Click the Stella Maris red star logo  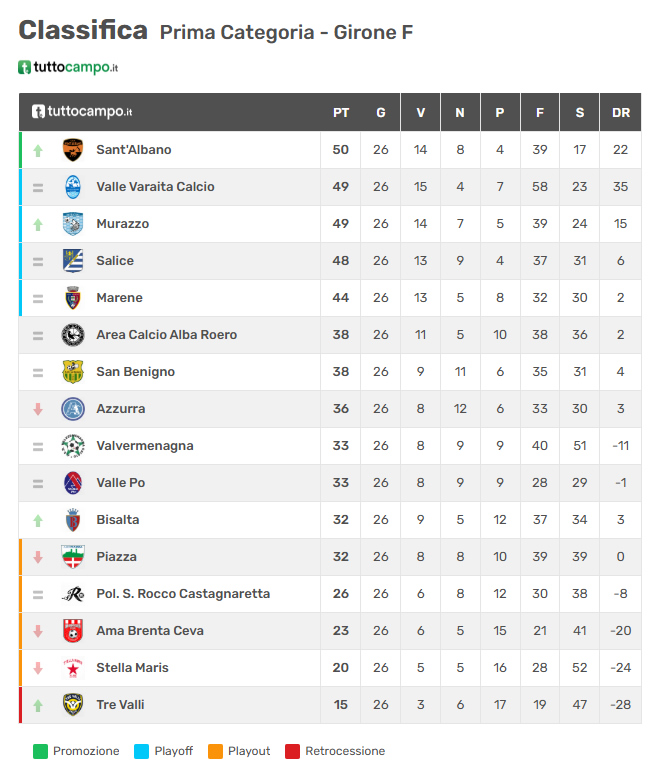tap(73, 668)
